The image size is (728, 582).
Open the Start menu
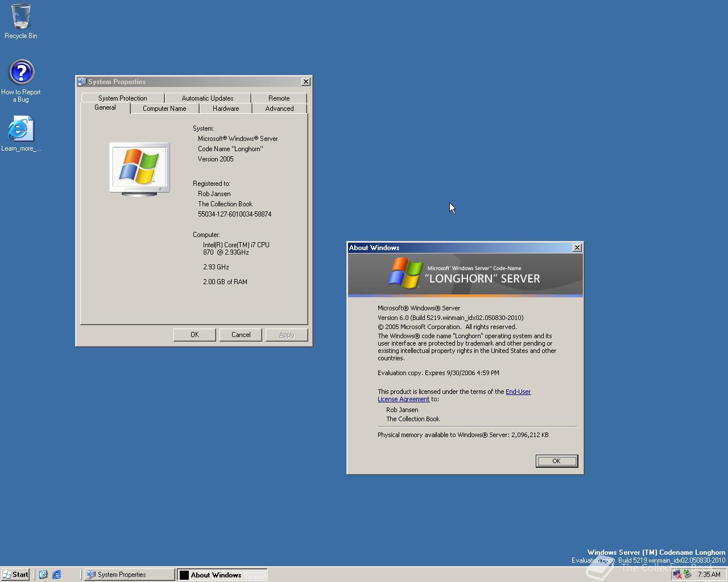[x=15, y=575]
